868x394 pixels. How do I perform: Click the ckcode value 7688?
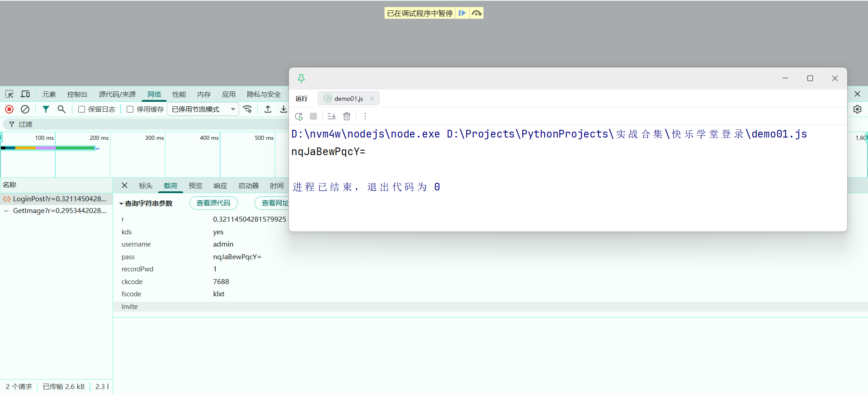point(221,281)
